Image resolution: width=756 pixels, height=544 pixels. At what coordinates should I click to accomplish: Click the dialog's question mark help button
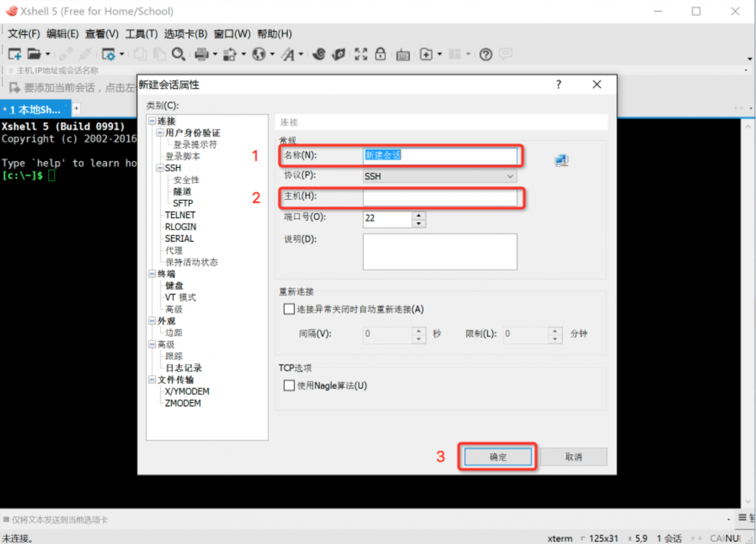559,84
